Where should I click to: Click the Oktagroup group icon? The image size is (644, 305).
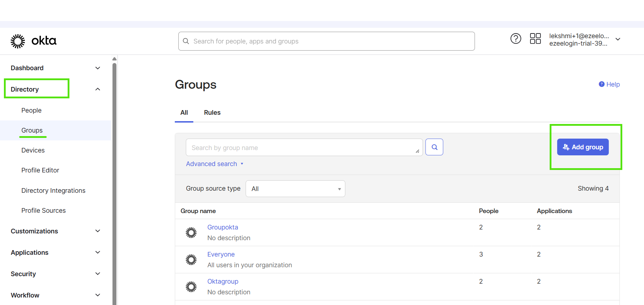[191, 287]
